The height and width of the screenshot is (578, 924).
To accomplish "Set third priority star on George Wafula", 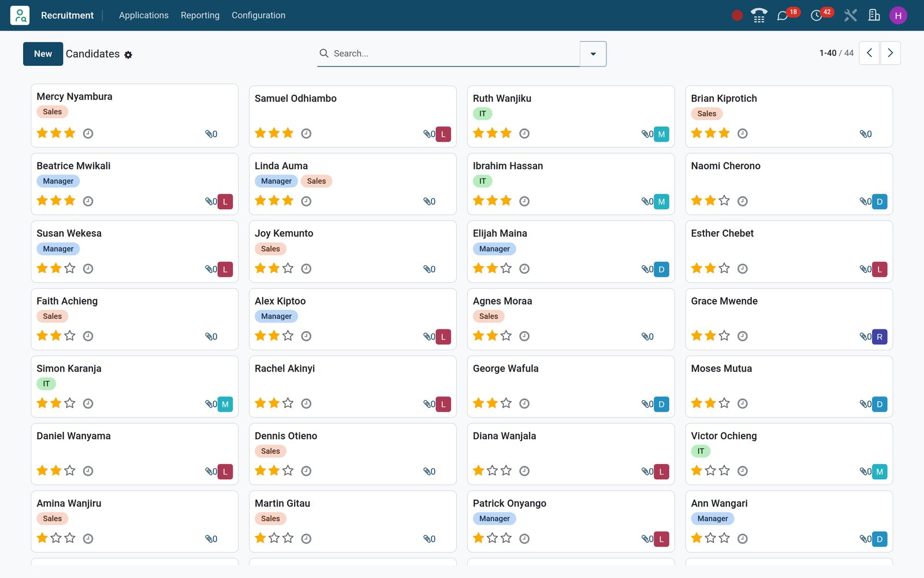I will tap(506, 403).
